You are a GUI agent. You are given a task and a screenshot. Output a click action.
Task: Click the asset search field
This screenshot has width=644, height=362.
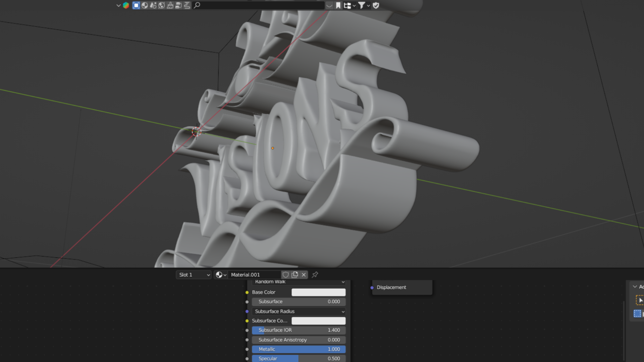click(260, 5)
